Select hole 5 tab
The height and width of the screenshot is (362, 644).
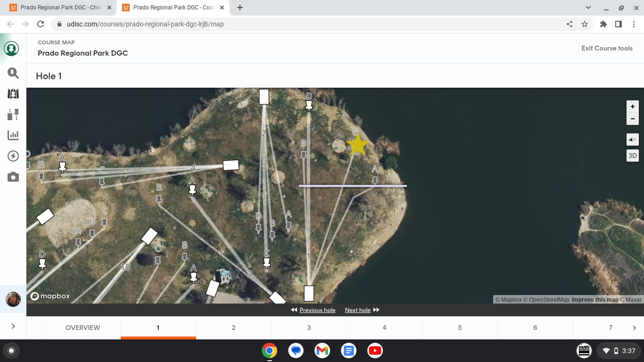(x=460, y=328)
